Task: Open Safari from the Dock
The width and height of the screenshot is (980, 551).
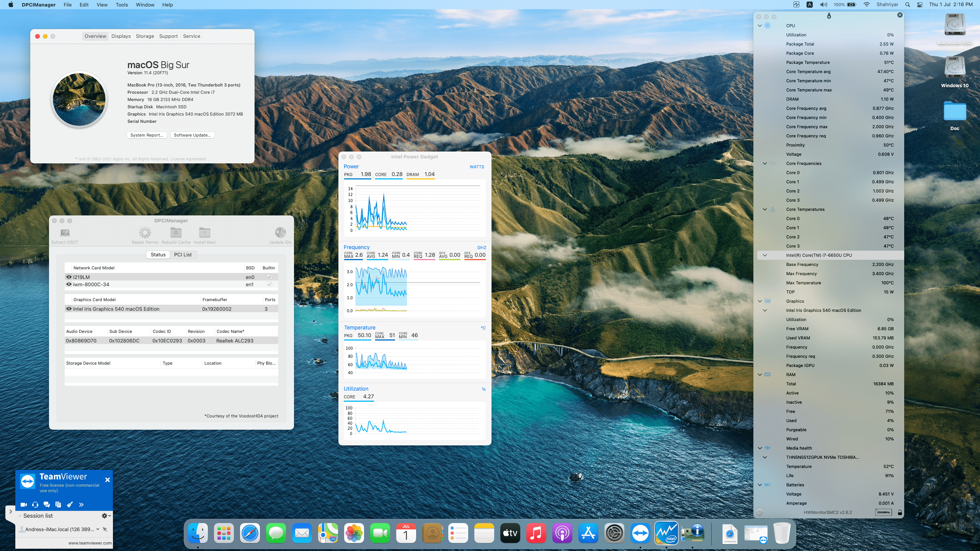Action: [250, 533]
